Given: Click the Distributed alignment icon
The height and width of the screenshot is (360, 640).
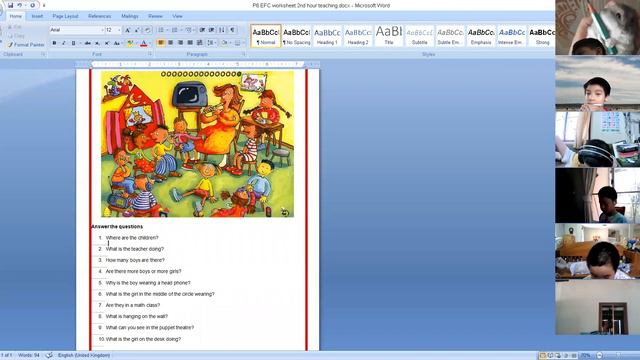Looking at the screenshot, I should [200, 43].
